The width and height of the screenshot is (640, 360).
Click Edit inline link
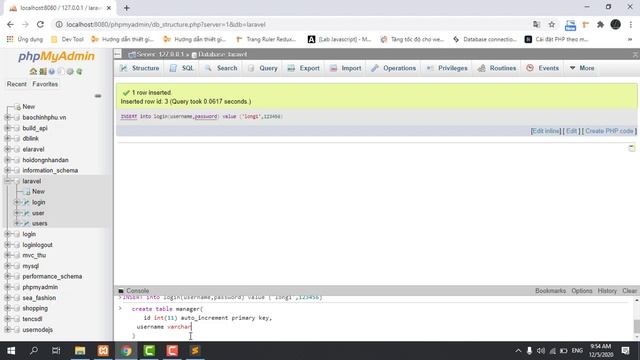coord(546,131)
